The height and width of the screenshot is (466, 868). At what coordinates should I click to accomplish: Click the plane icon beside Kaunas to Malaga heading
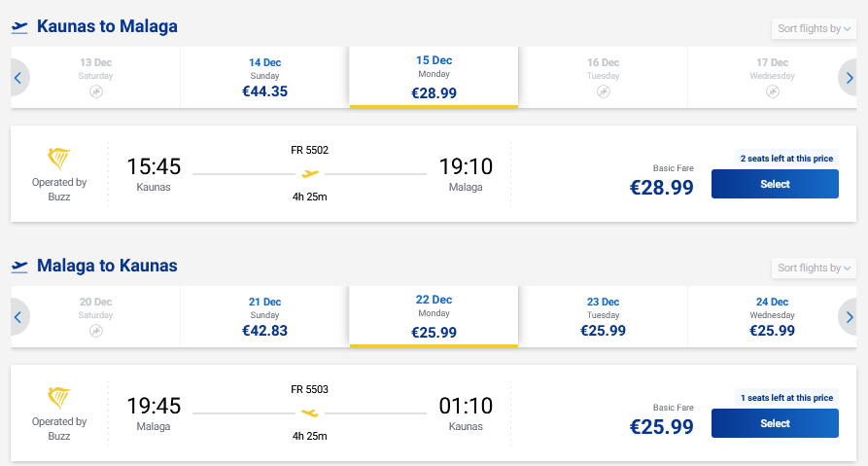click(19, 27)
